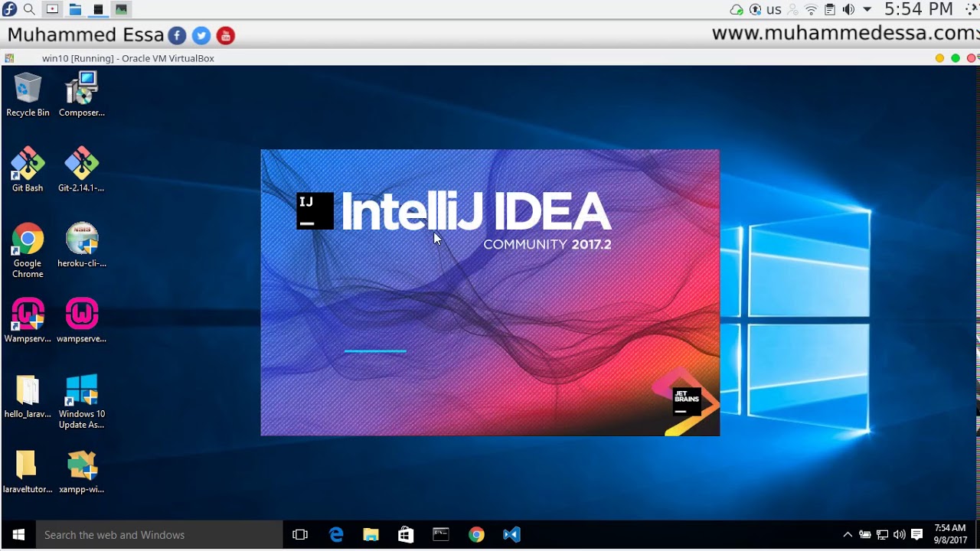Click the host panel search magnifier
This screenshot has height=551, width=980.
pos(29,9)
